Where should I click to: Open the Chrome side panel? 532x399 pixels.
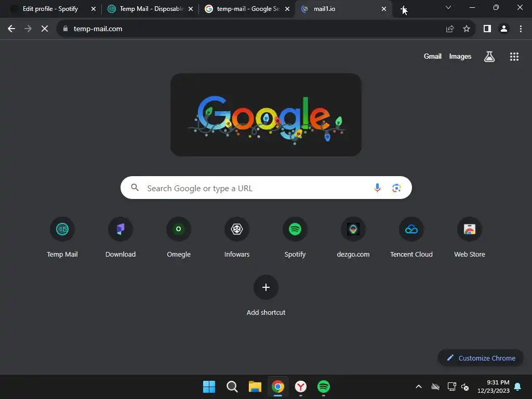487,29
